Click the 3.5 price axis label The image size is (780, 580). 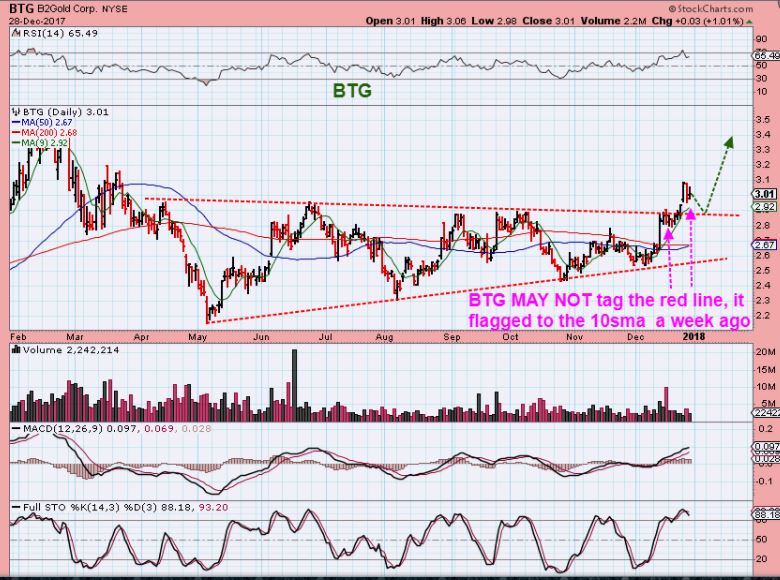[x=763, y=120]
